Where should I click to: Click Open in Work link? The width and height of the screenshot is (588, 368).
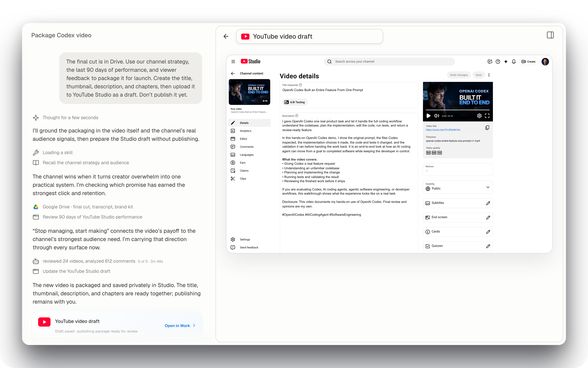click(x=180, y=326)
